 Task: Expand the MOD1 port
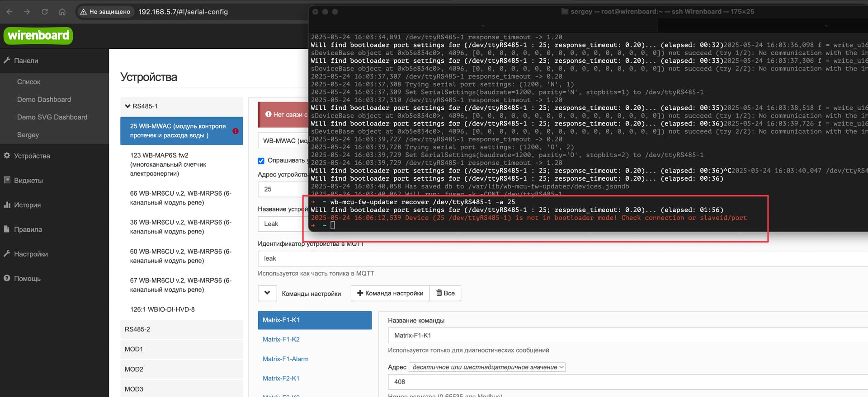[x=182, y=349]
